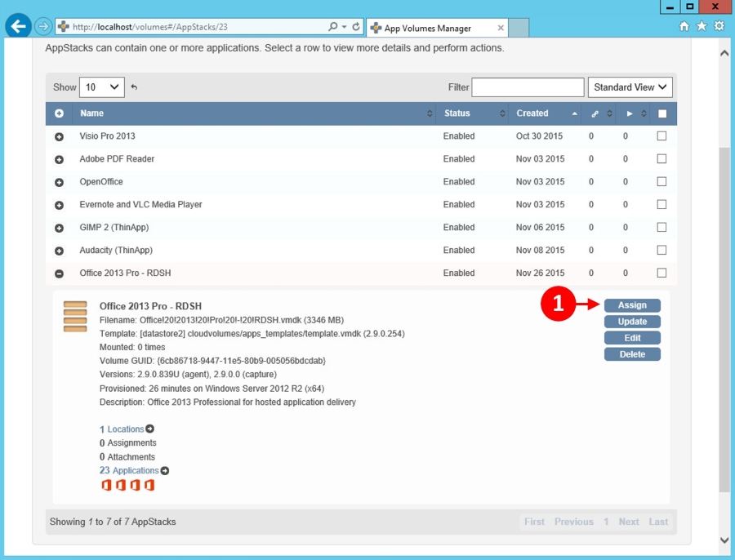Expand the GIMP 2 (ThinApp) row

[59, 228]
